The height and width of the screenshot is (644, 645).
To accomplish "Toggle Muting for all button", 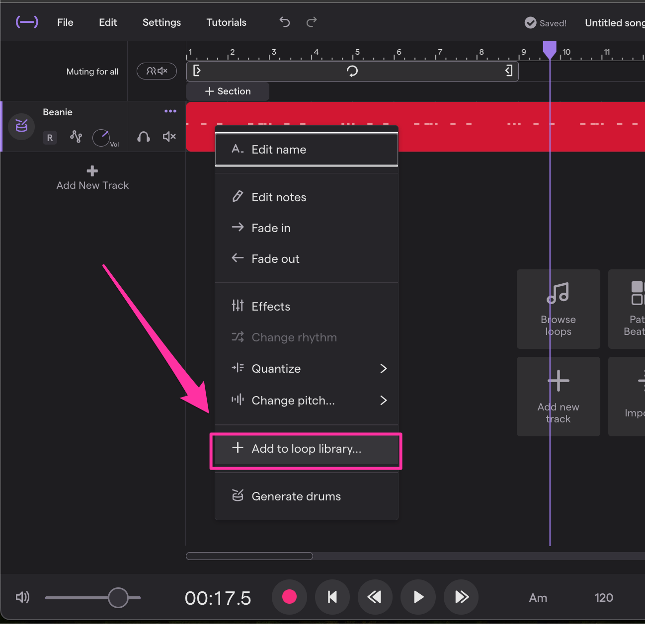I will tap(157, 71).
